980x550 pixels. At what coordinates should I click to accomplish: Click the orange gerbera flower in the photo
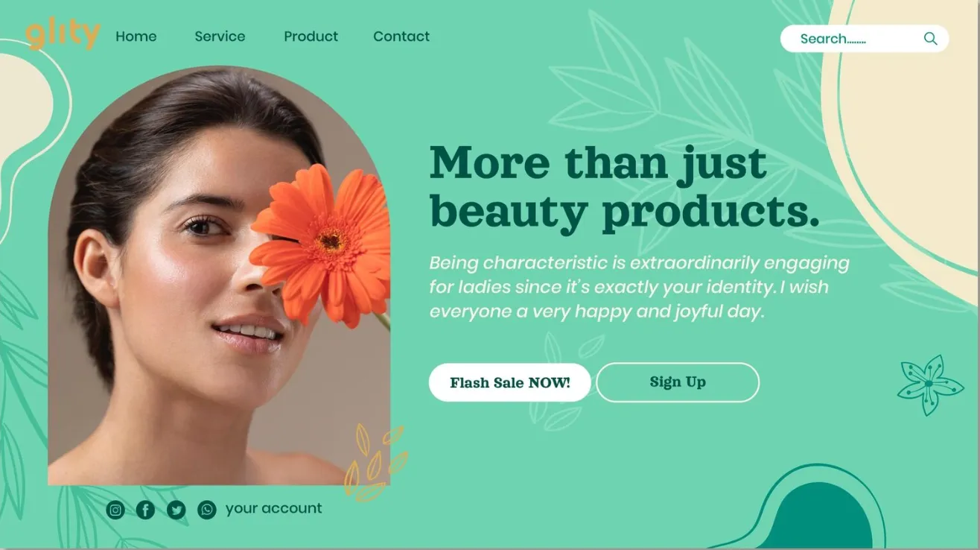pos(322,243)
